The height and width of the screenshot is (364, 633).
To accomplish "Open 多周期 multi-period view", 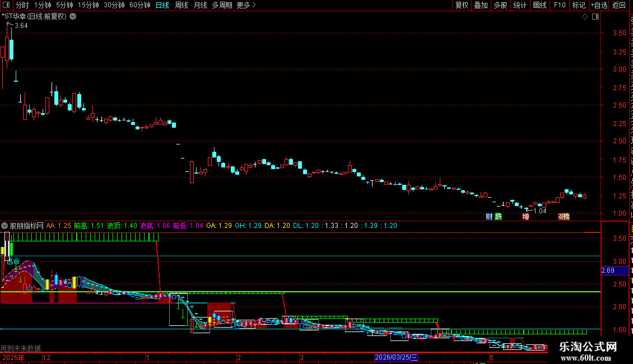I will (222, 5).
